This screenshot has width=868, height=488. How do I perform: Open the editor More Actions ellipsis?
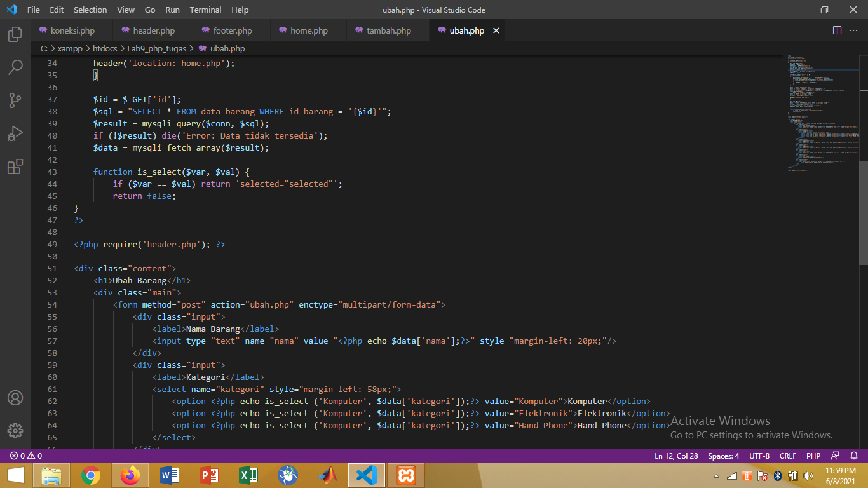tap(855, 30)
